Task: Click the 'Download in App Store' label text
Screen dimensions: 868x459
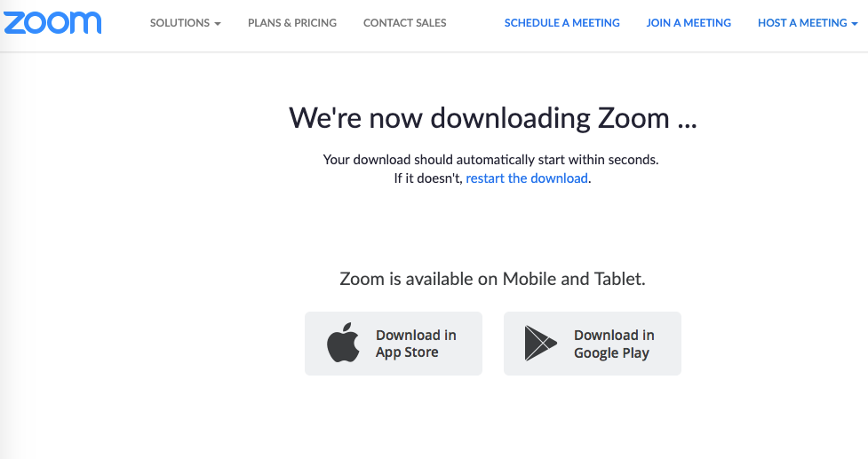Action: tap(416, 344)
